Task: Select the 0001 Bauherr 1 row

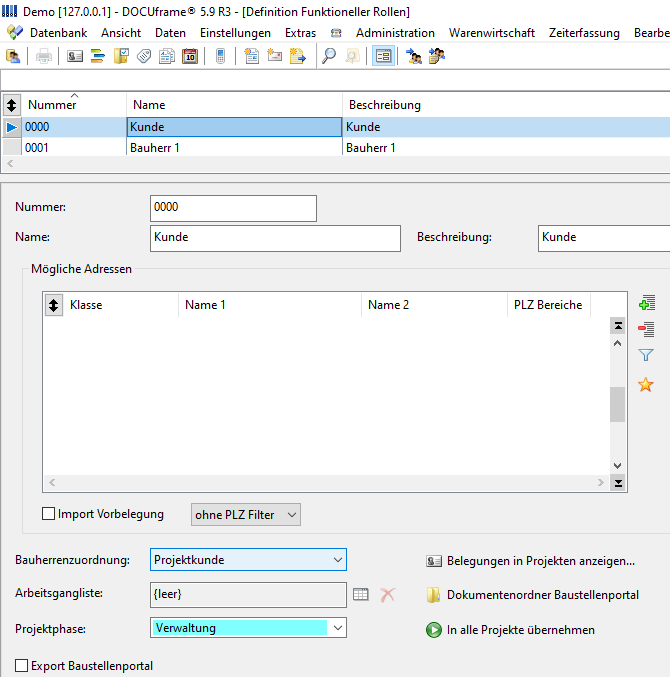Action: [x=335, y=148]
